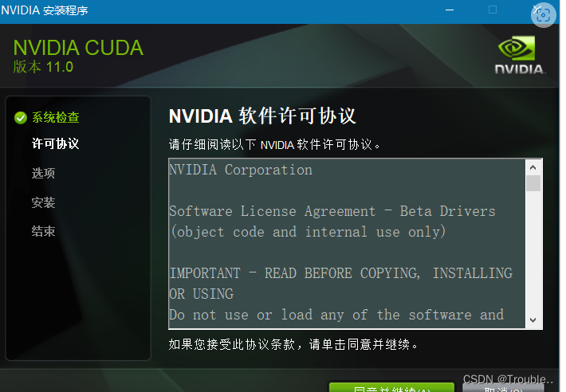This screenshot has width=566, height=392.
Task: Click the license scrollbar up arrow
Action: 533,167
